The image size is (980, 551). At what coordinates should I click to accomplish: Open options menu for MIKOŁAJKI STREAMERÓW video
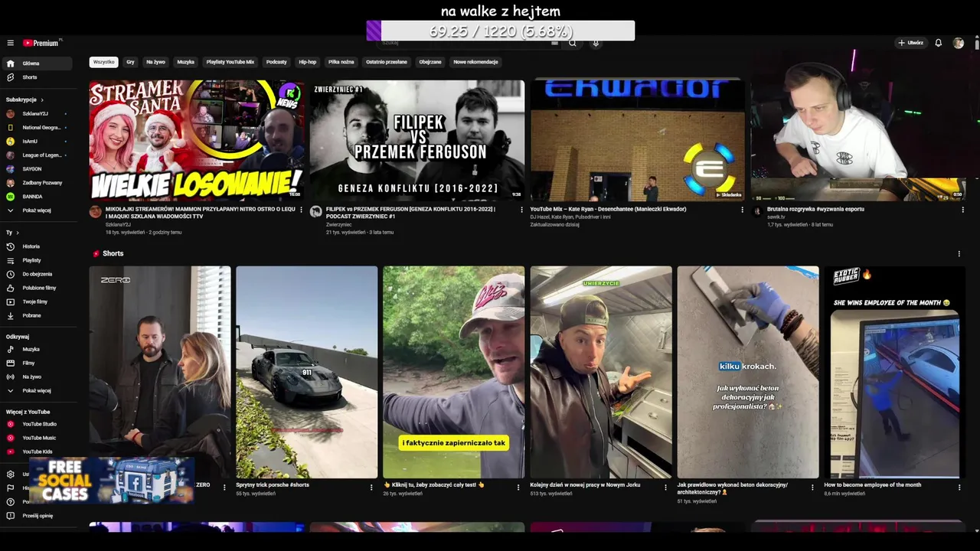point(301,210)
